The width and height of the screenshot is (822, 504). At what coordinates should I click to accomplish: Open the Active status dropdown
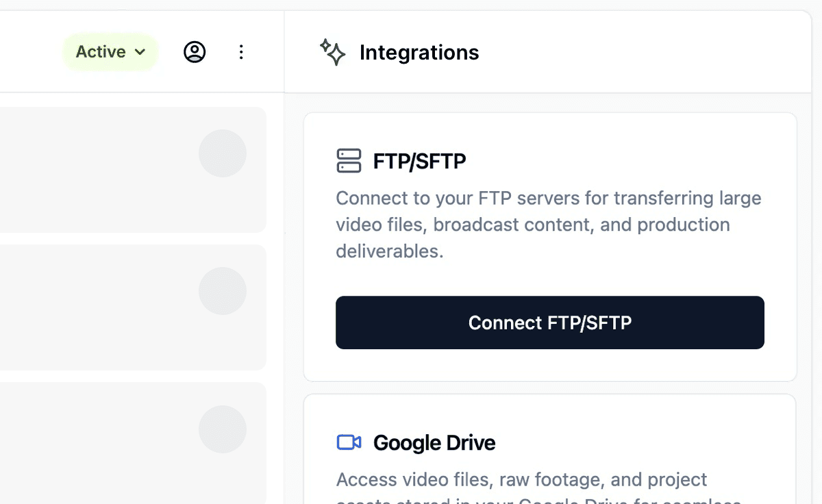pos(110,51)
